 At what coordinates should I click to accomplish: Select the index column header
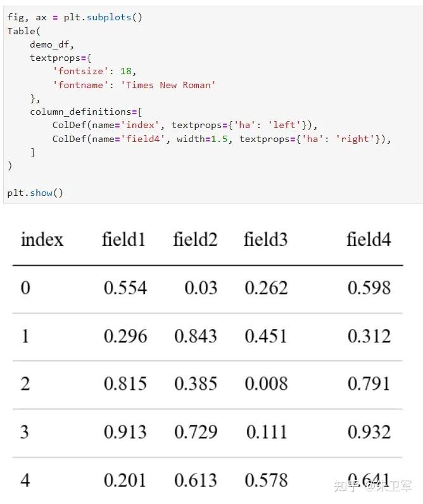(42, 240)
